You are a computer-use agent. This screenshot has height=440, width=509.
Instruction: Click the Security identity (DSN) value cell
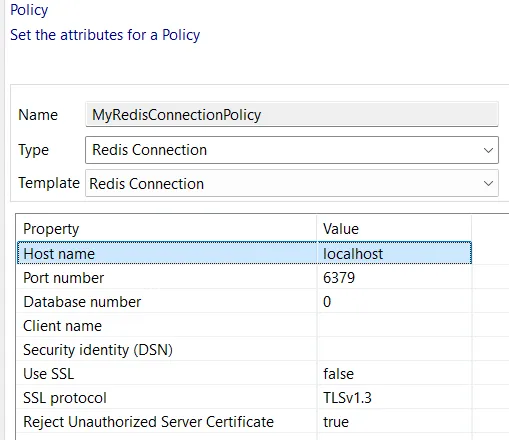point(394,350)
